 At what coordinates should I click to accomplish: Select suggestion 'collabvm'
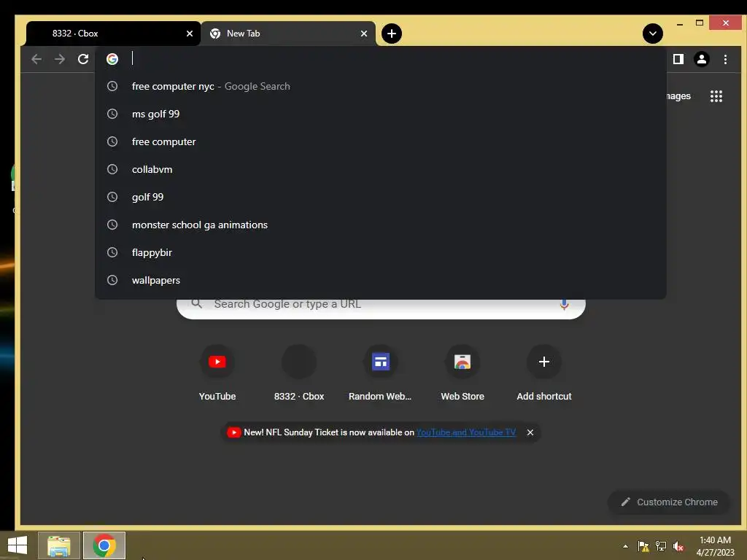381,169
